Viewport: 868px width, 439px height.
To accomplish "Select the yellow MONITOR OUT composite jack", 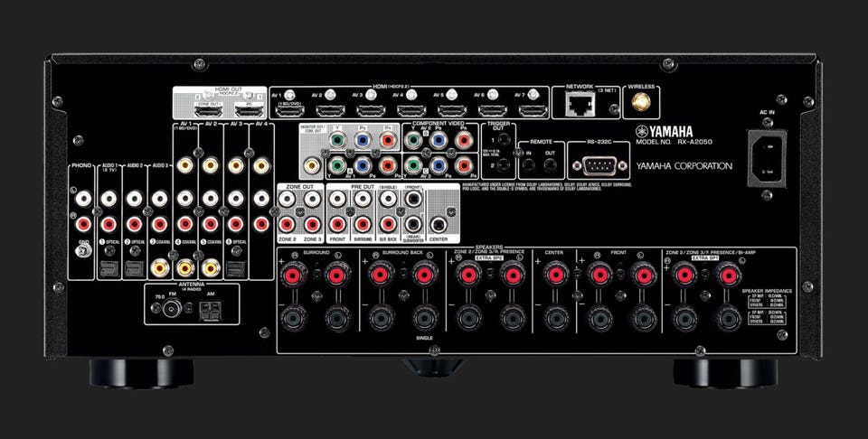I will 313,166.
